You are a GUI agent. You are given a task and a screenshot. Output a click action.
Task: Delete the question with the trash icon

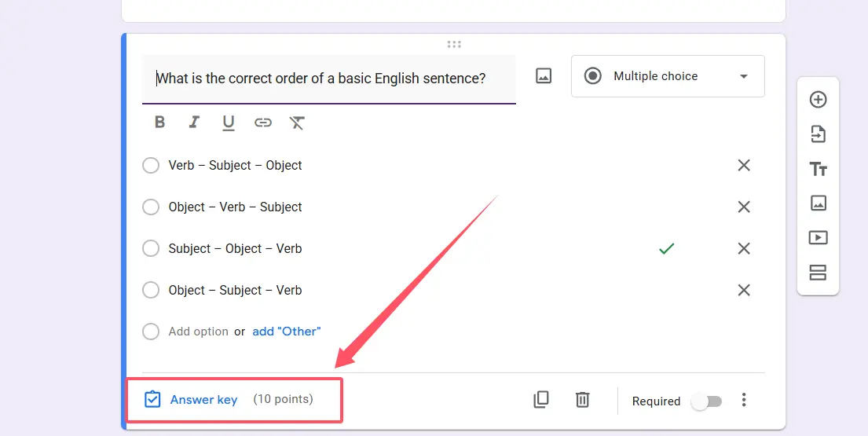[582, 400]
